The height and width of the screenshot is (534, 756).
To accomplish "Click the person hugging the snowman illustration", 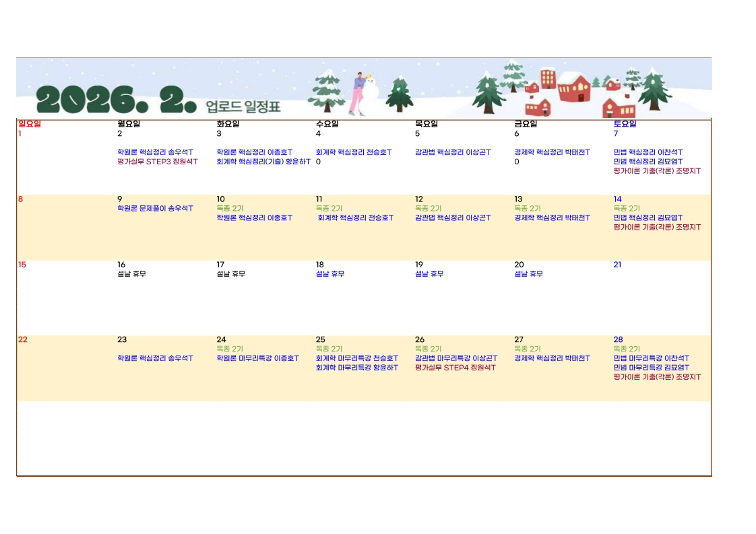I will click(x=358, y=94).
